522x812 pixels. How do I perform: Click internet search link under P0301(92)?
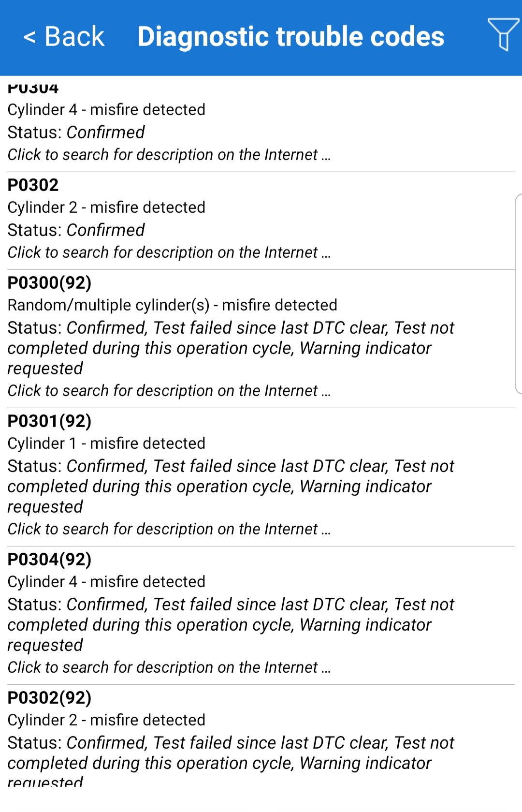[x=169, y=529]
